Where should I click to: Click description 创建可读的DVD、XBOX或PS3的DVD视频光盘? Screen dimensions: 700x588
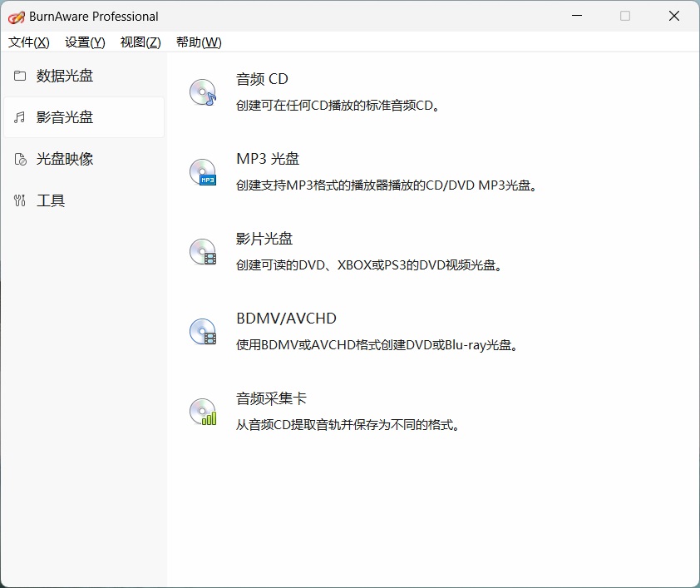(x=369, y=265)
